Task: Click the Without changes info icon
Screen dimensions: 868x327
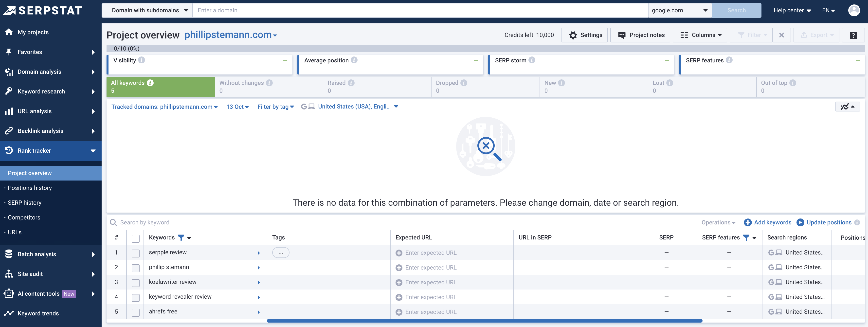Action: tap(269, 83)
